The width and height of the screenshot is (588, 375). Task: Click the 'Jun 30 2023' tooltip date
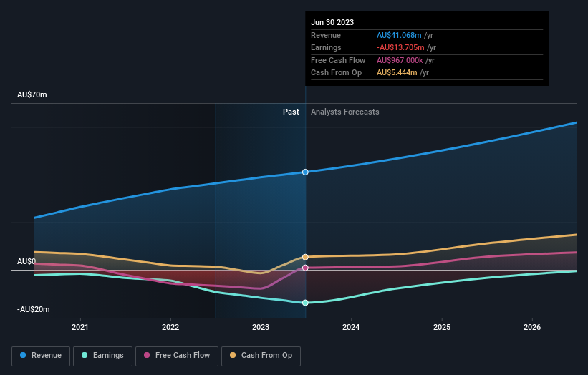coord(332,22)
